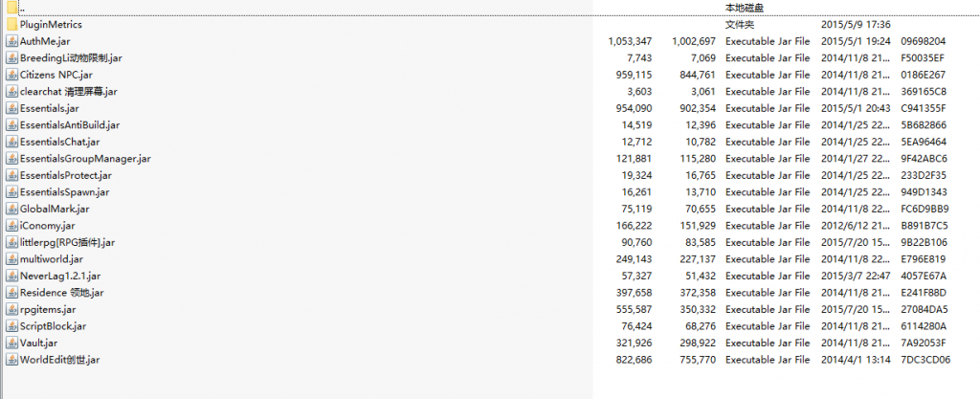
Task: Click the clearchat 清理屏幕.jar jar icon
Action: click(11, 92)
